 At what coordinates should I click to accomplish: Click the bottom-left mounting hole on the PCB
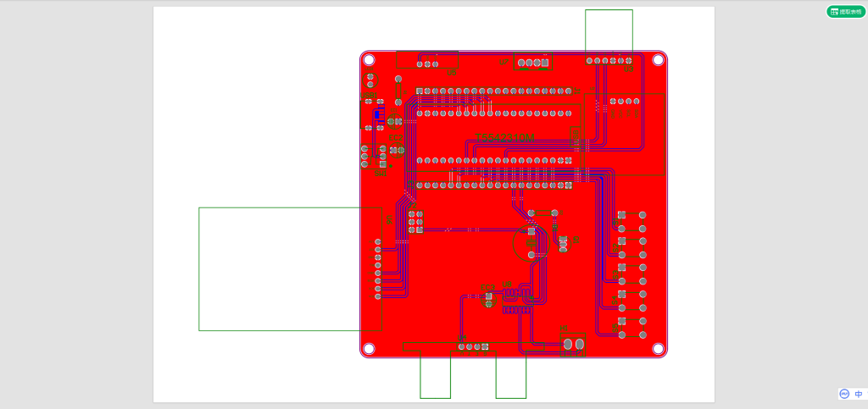tap(369, 348)
